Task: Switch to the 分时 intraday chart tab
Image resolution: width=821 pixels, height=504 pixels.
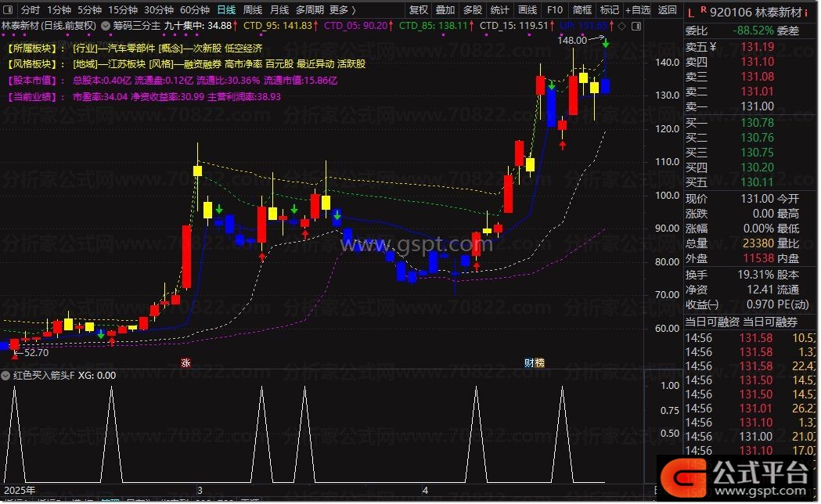Action: pos(31,10)
